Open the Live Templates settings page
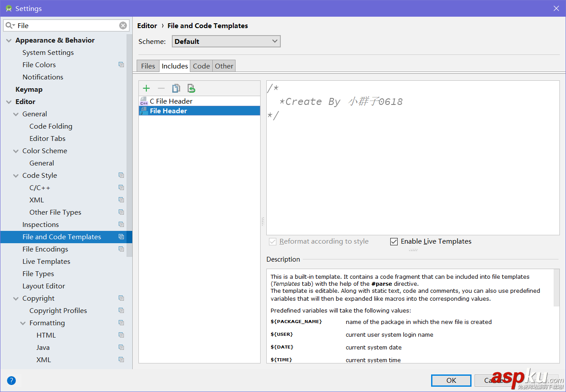The width and height of the screenshot is (566, 392). click(x=46, y=261)
